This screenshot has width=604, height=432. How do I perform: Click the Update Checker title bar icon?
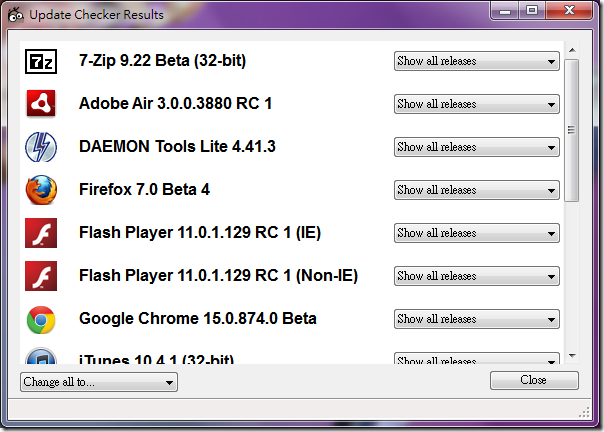pyautogui.click(x=15, y=15)
